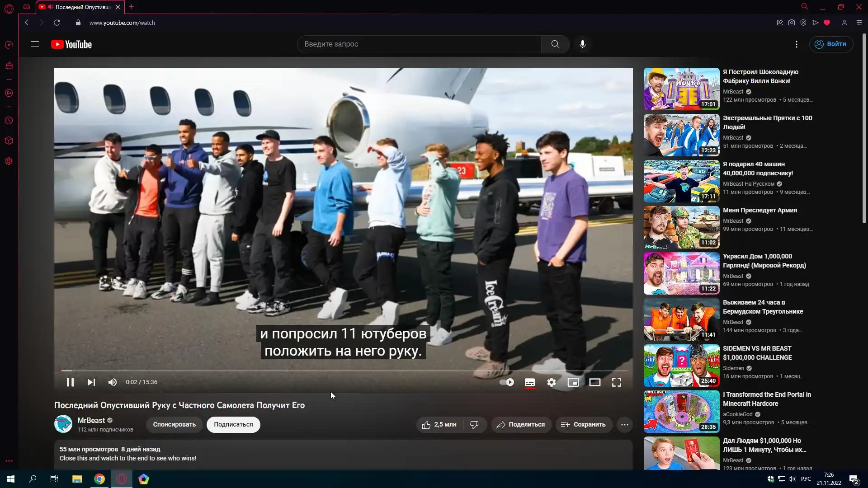Mute the video volume
The height and width of the screenshot is (488, 868).
113,382
